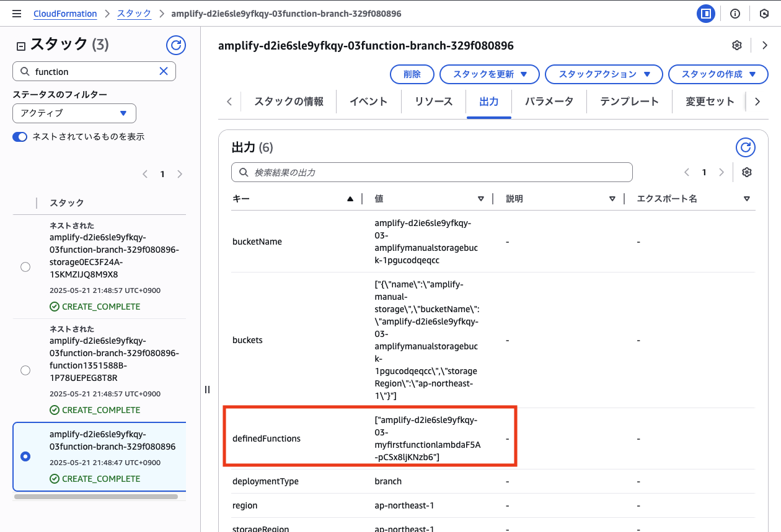Image resolution: width=781 pixels, height=532 pixels.
Task: Switch to パラメータ tab
Action: pos(549,102)
